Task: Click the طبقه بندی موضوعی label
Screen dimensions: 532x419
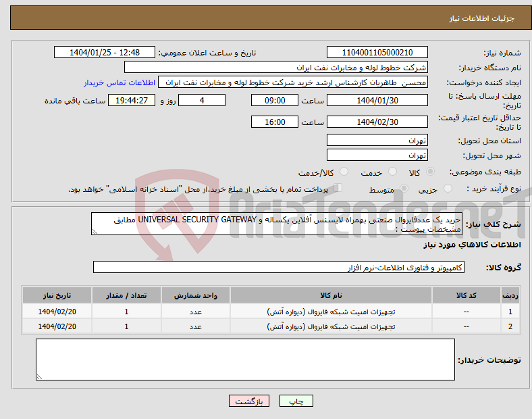Action: [x=485, y=172]
